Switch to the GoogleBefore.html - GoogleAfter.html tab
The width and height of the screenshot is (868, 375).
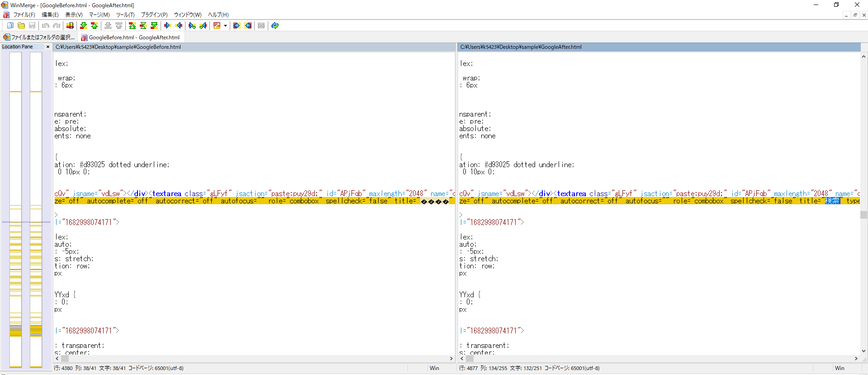(130, 37)
